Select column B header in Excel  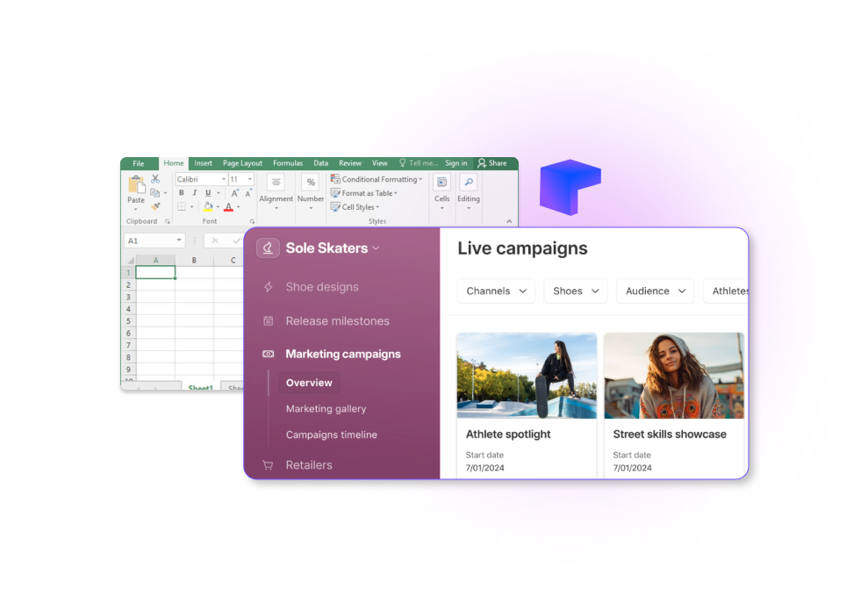tap(194, 260)
